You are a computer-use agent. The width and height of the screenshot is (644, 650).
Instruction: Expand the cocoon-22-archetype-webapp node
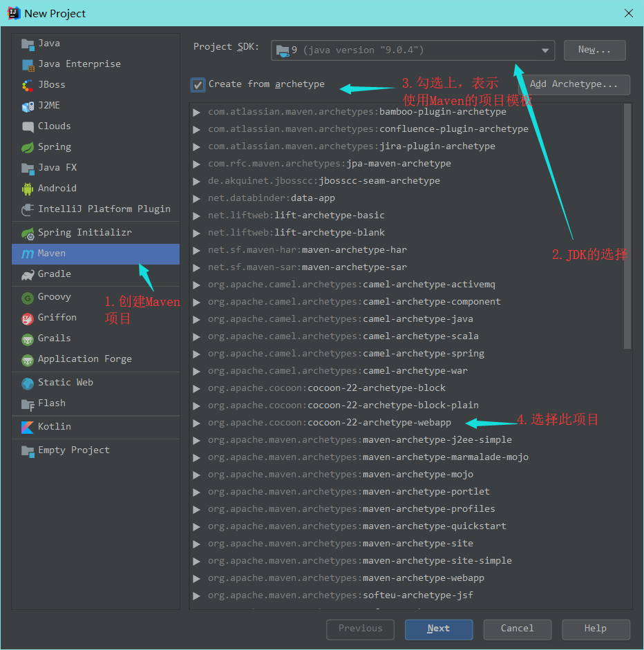click(196, 423)
